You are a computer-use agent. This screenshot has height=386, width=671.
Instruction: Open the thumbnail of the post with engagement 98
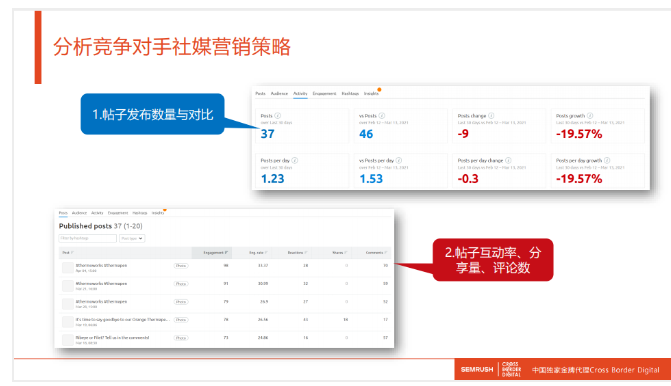68,268
